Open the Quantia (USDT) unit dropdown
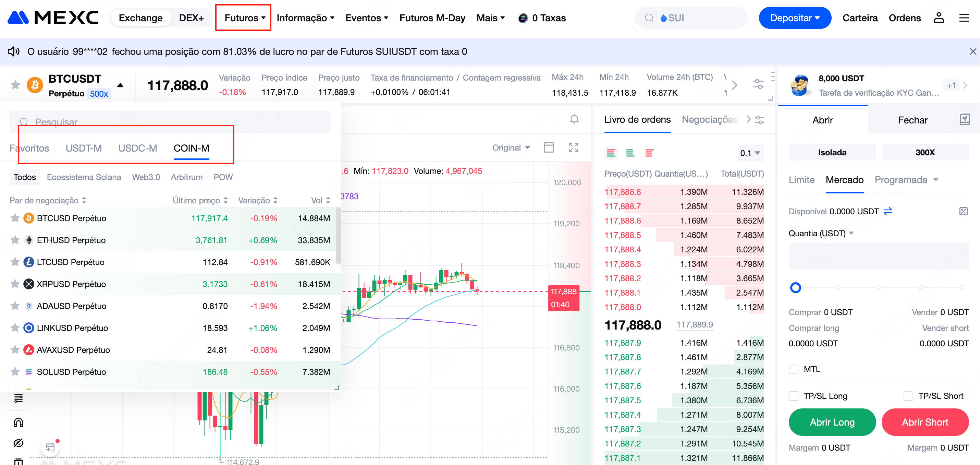 pos(821,234)
